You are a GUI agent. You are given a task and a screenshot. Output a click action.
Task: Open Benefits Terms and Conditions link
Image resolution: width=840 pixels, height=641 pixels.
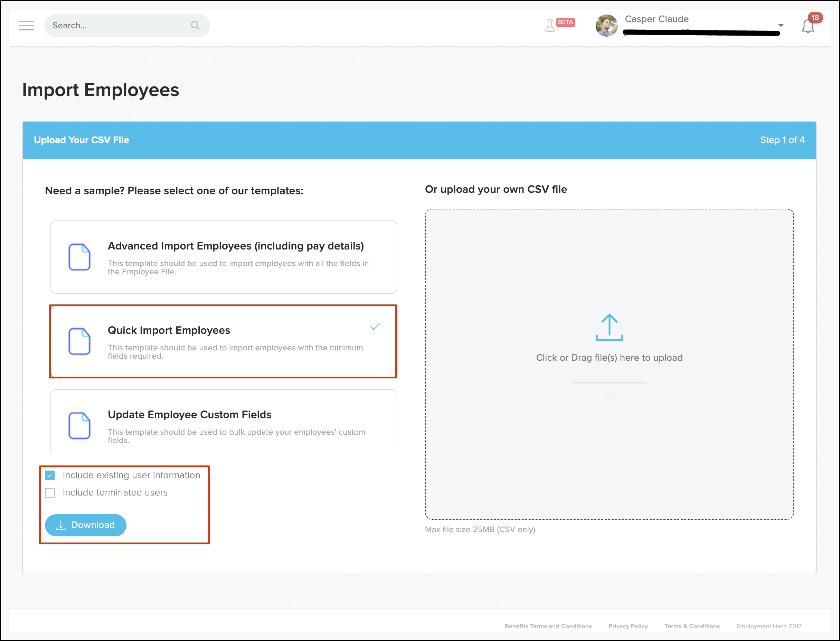548,626
